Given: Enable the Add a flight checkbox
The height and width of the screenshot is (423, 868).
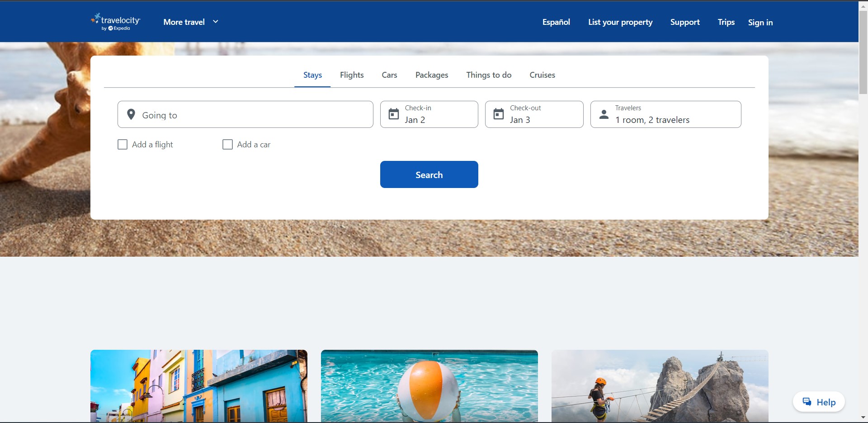Looking at the screenshot, I should pos(123,145).
